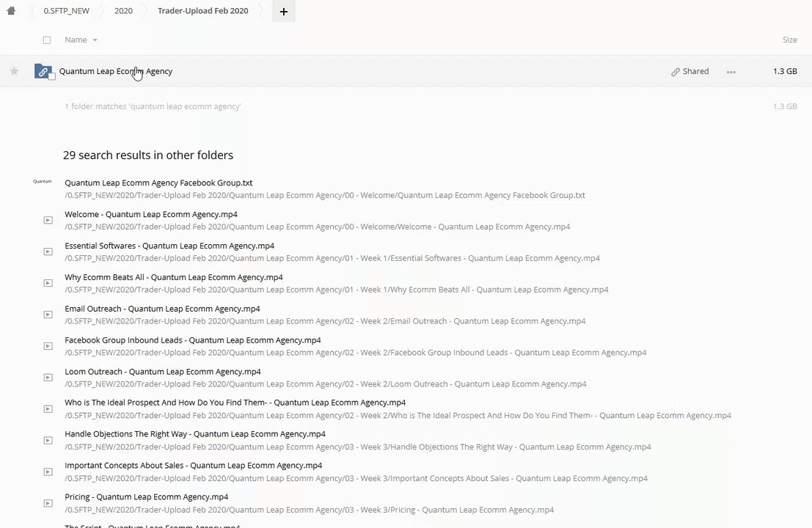This screenshot has height=528, width=812.
Task: Click video icon beside Email Outreach video
Action: click(x=48, y=315)
